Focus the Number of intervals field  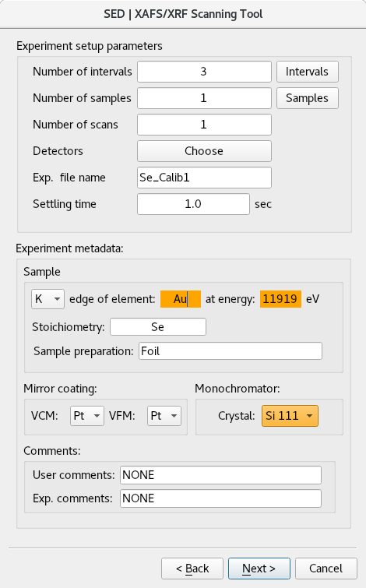click(204, 72)
